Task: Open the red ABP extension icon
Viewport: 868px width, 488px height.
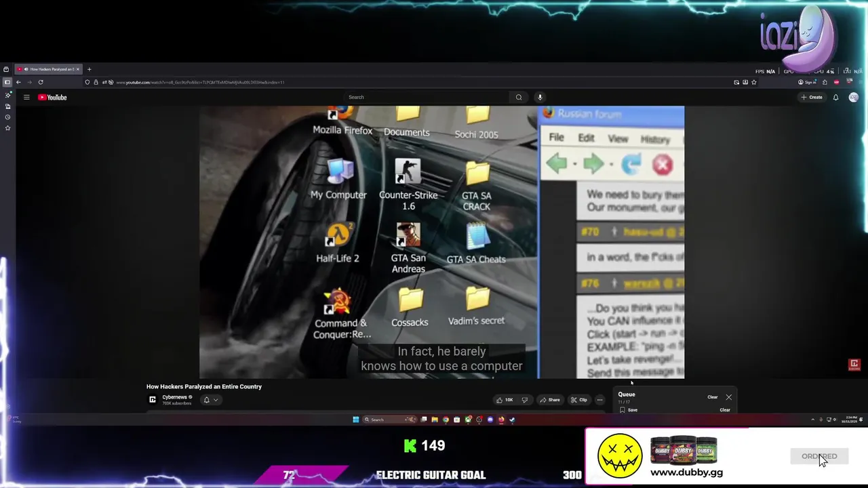Action: [x=836, y=82]
